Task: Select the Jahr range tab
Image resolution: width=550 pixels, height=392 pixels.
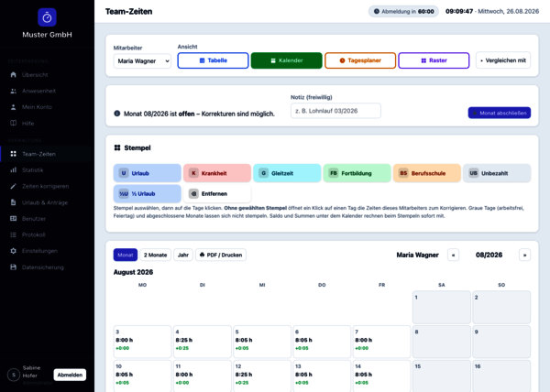Action: 183,255
